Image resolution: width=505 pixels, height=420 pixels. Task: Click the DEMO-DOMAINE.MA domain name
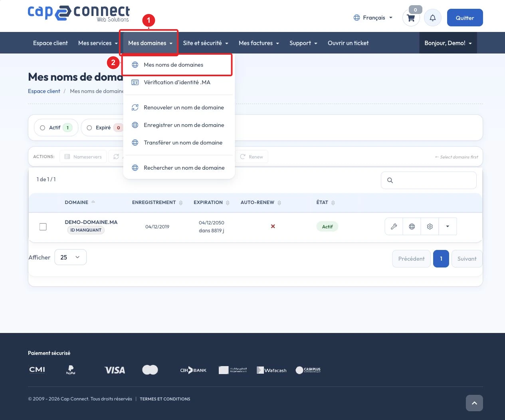pyautogui.click(x=91, y=222)
